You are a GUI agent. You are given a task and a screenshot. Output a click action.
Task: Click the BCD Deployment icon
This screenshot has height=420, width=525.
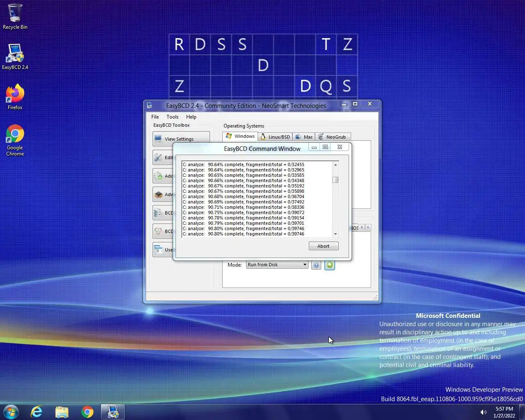click(158, 231)
